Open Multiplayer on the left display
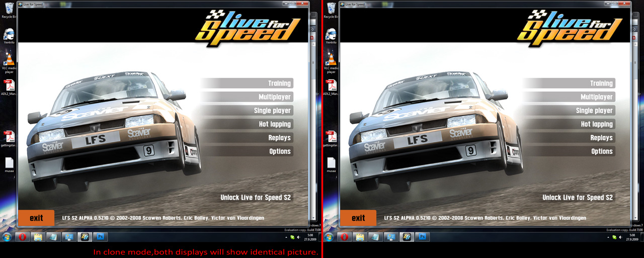This screenshot has width=644, height=258. click(247, 97)
